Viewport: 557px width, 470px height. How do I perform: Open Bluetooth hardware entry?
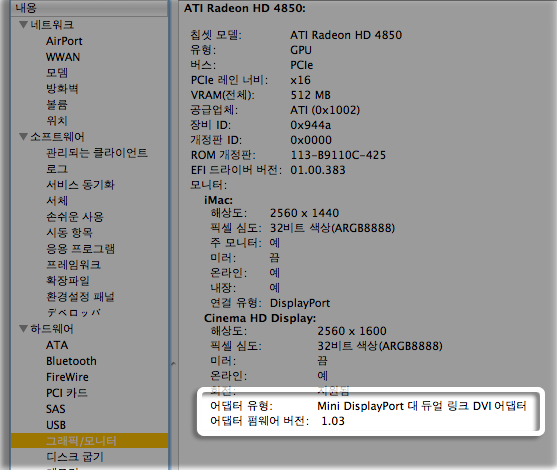coord(71,361)
